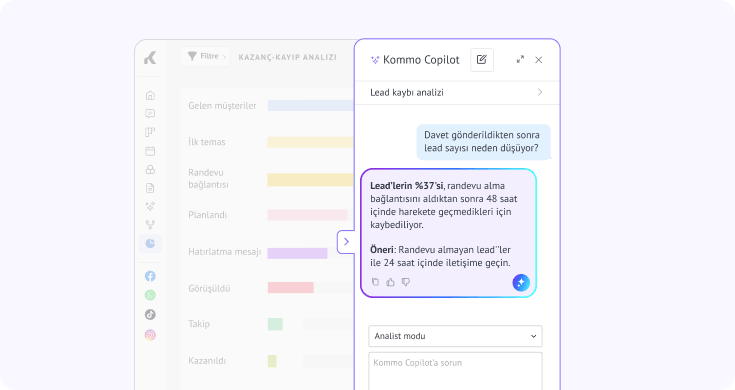Screen dimensions: 735x390
Task: Click the Öneri recommendation text
Action: (x=440, y=256)
